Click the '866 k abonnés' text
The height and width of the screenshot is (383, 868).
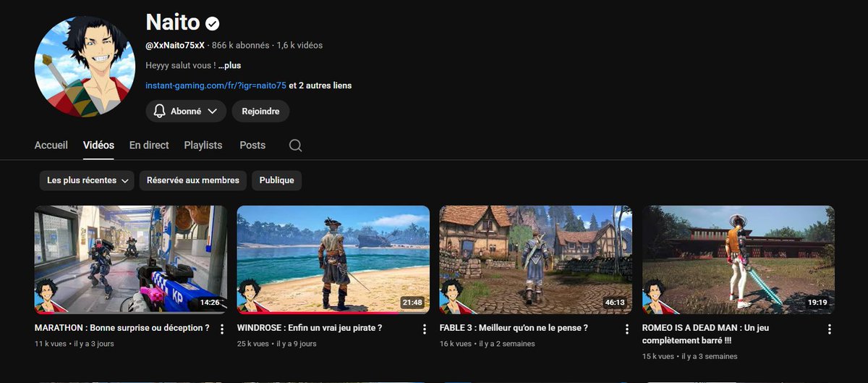pos(240,45)
